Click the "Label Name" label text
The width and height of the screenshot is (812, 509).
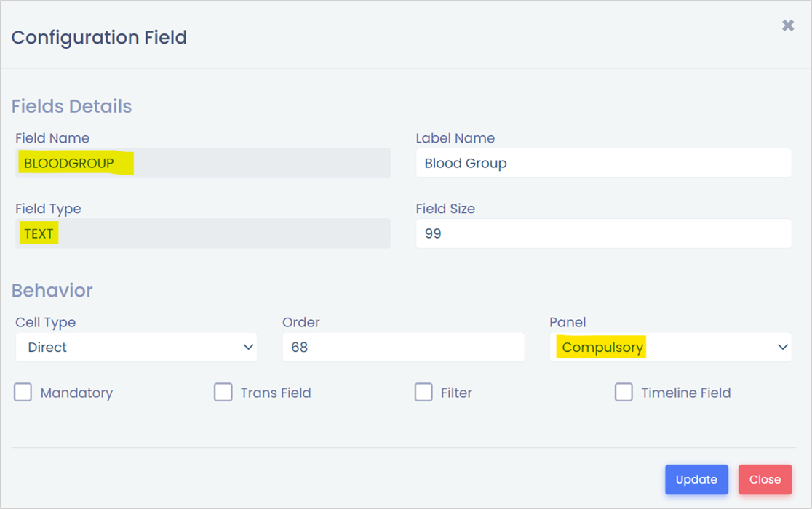(455, 138)
